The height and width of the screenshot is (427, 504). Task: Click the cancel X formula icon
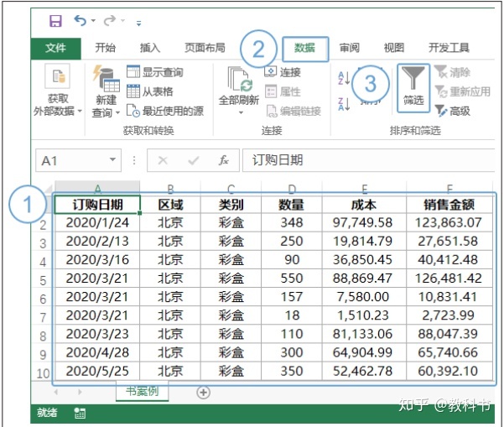(x=163, y=160)
